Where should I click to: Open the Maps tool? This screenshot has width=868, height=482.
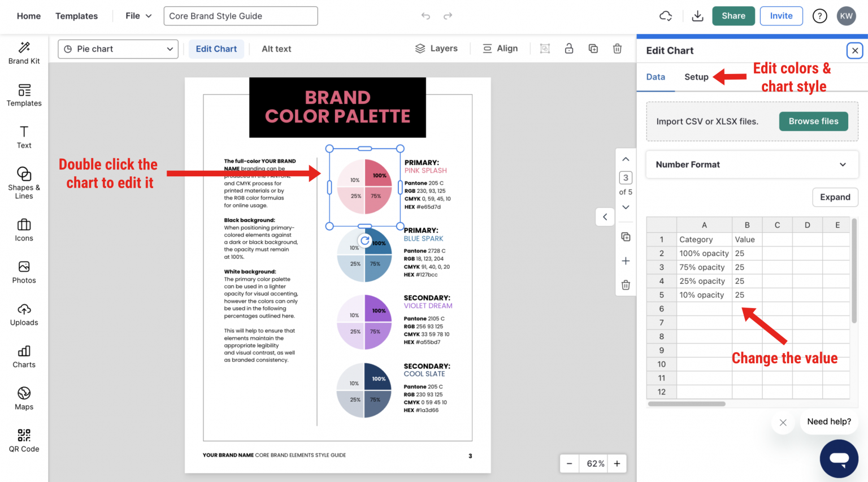(x=24, y=398)
